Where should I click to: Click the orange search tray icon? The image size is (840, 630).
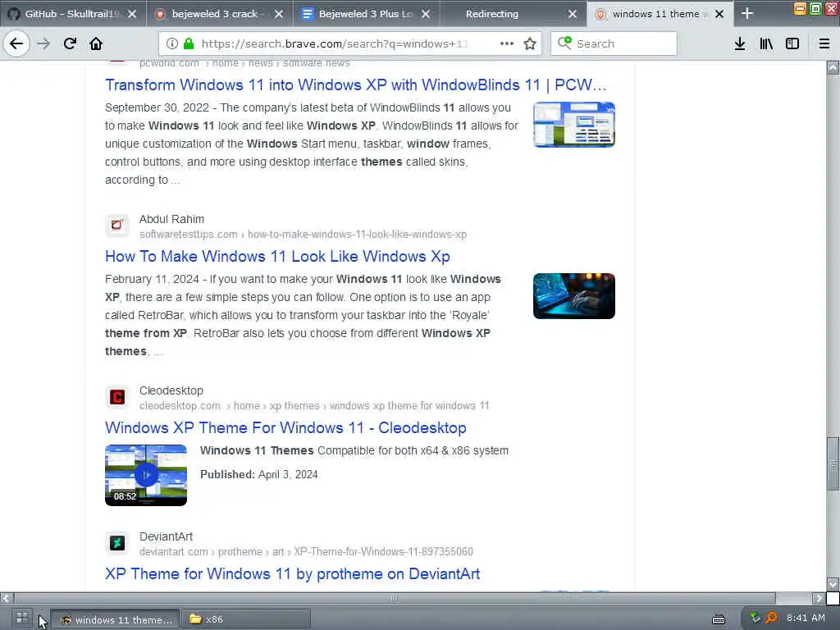point(771,619)
